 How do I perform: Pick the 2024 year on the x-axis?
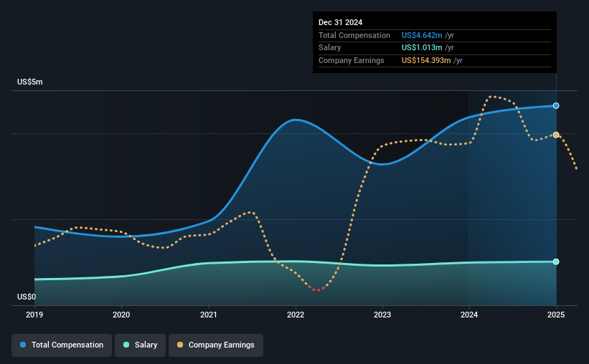tap(469, 315)
